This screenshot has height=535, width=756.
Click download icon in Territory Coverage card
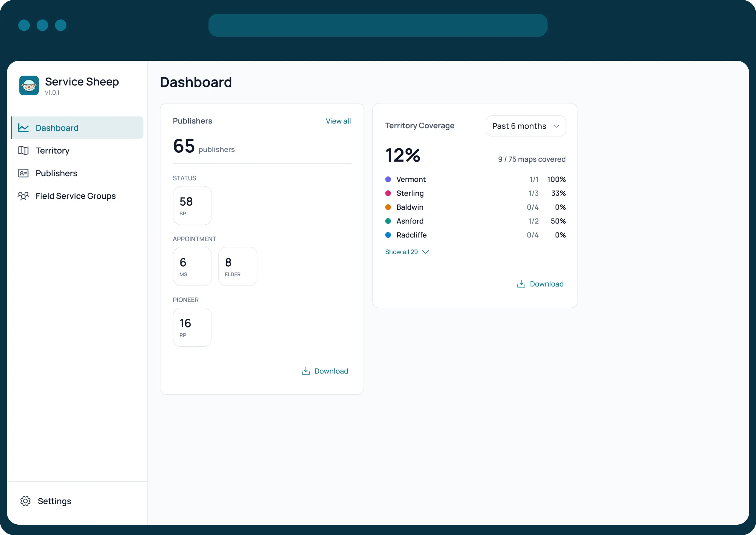[x=521, y=284]
